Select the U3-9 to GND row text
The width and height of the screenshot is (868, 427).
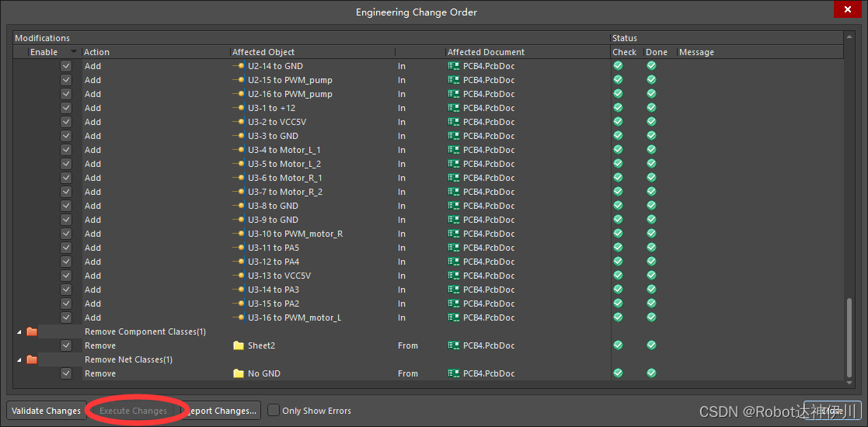(273, 220)
